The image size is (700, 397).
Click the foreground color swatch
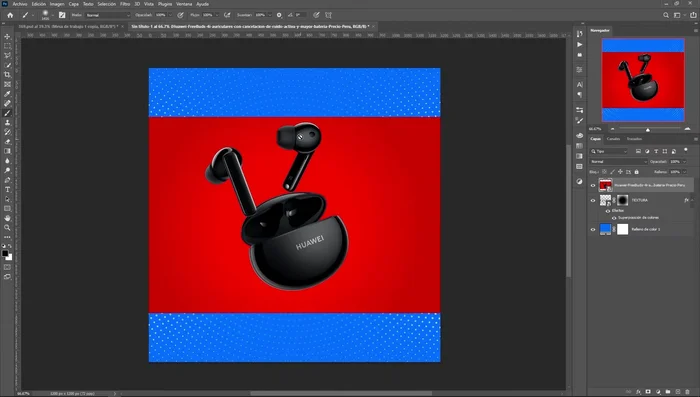(x=5, y=253)
